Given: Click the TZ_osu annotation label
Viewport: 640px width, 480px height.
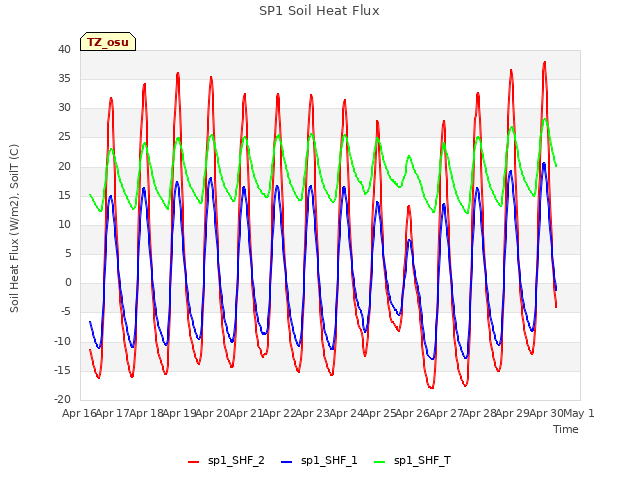Looking at the screenshot, I should point(108,42).
